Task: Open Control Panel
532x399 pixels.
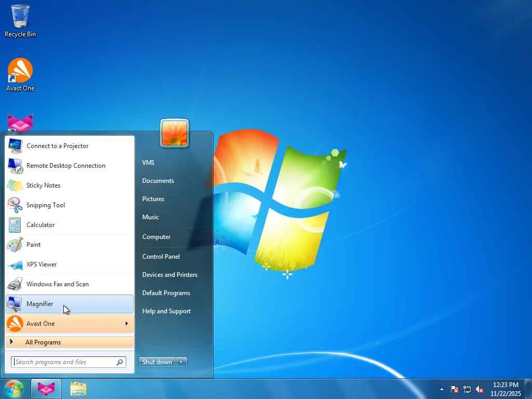Action: tap(161, 257)
